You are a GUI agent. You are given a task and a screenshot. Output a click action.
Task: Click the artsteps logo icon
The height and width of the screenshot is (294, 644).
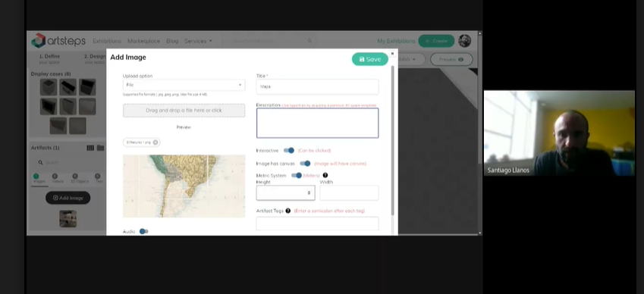coord(38,41)
